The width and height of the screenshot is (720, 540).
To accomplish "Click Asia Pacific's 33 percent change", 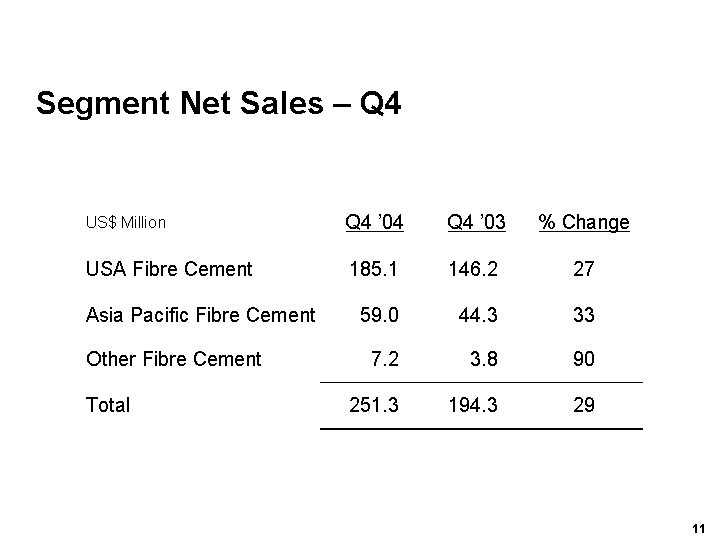I will tap(584, 315).
